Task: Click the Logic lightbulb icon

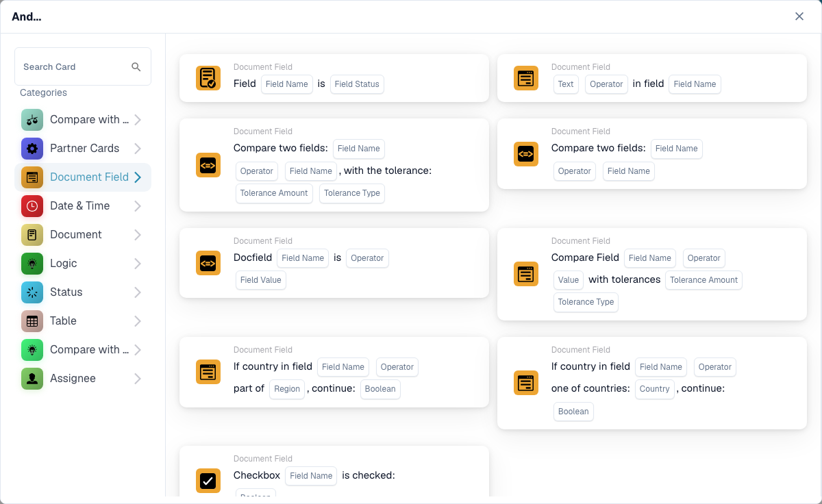Action: (32, 264)
